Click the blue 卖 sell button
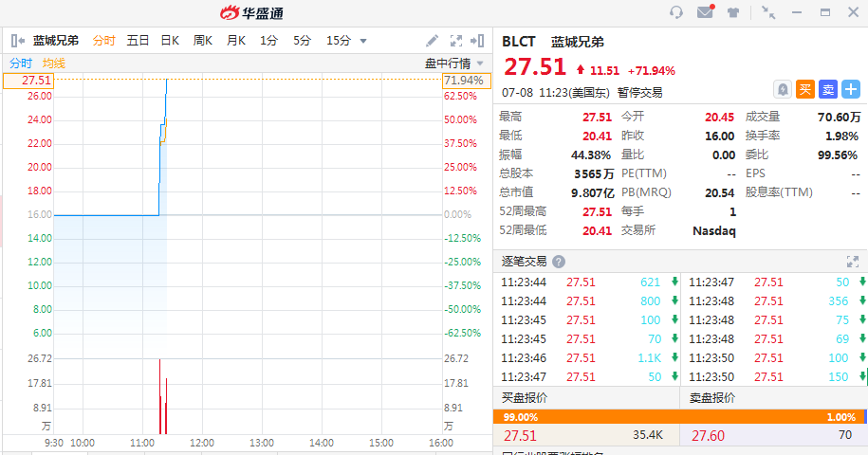 click(828, 89)
